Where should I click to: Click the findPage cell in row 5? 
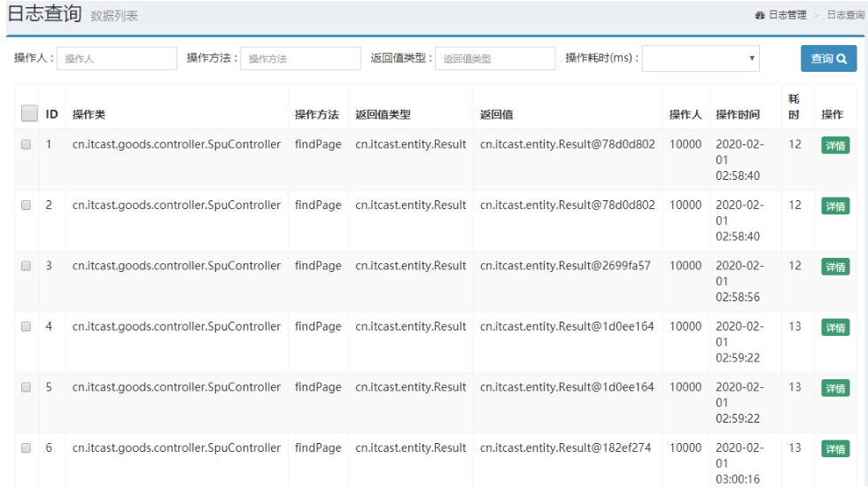tap(318, 387)
